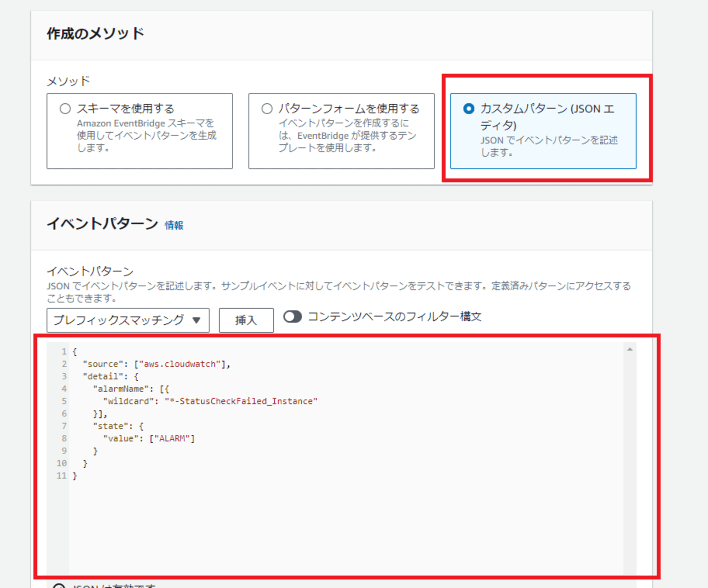Click the scrollbar up arrow in JSON editor
The height and width of the screenshot is (588, 708).
(x=630, y=350)
